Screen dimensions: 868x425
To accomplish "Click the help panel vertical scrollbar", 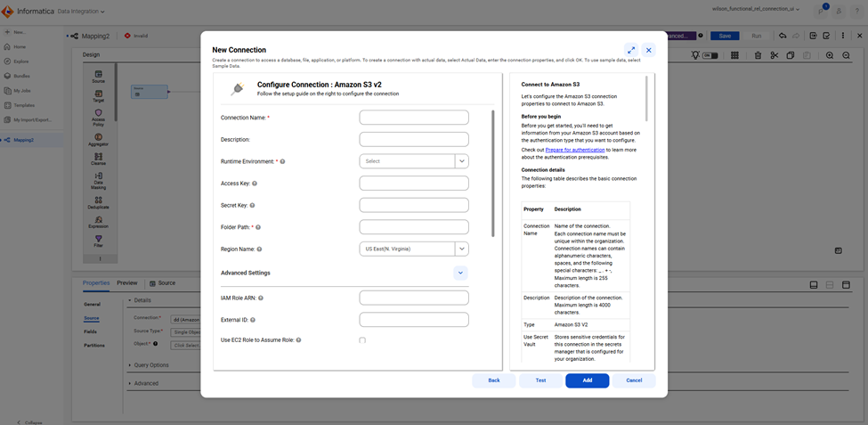I will pos(646,99).
